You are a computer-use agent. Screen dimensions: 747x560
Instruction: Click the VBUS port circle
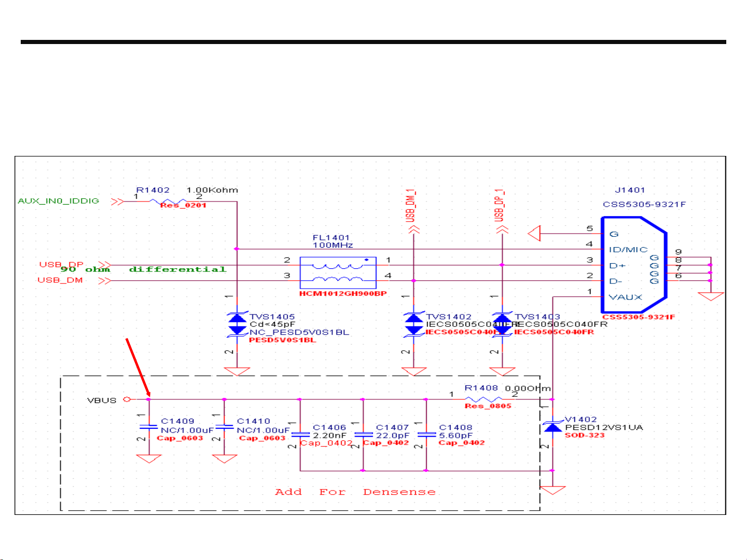point(126,399)
